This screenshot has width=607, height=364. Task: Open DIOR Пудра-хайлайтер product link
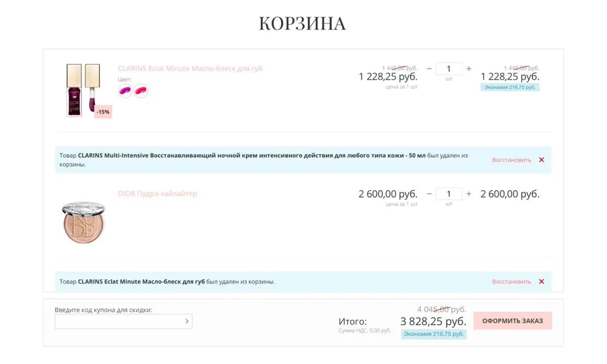tap(157, 194)
